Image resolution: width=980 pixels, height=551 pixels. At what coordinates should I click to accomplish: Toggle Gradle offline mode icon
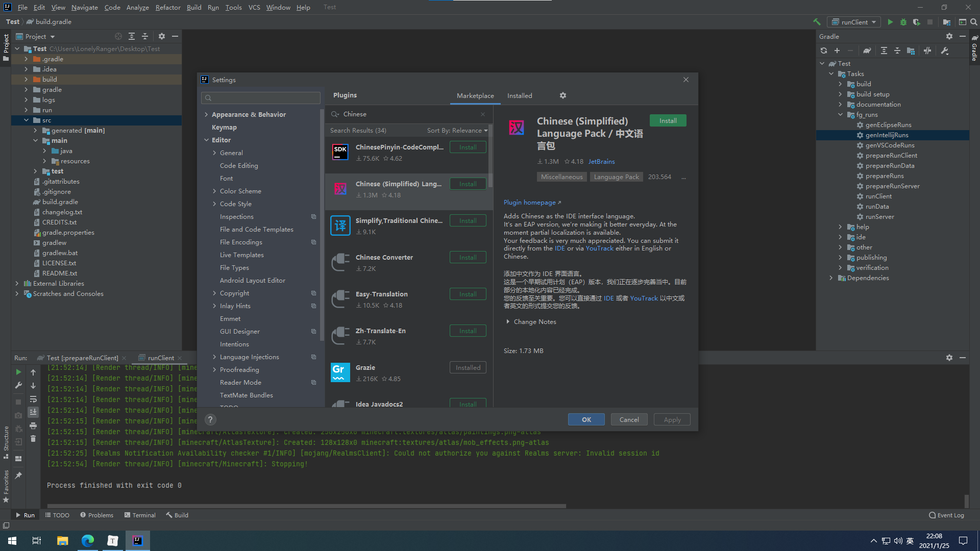tap(927, 51)
